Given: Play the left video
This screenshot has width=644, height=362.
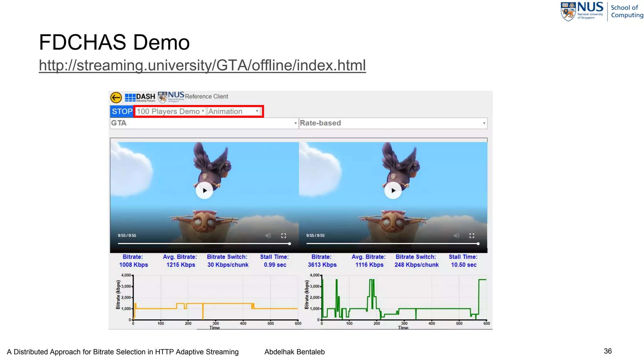Looking at the screenshot, I should pos(204,190).
